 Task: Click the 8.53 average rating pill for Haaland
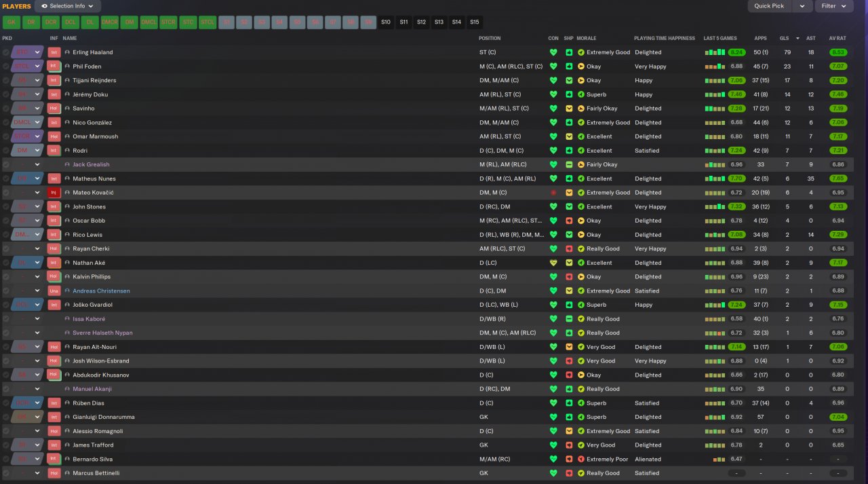(838, 52)
